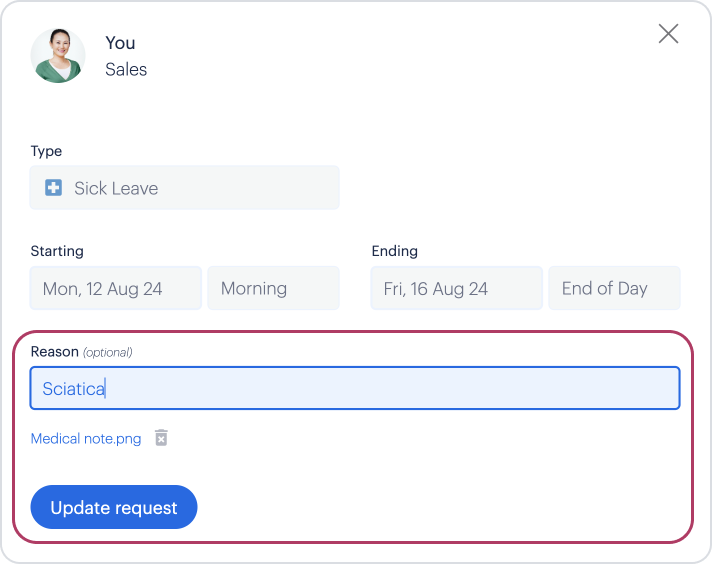
Task: Click the Sales department label
Action: (126, 69)
